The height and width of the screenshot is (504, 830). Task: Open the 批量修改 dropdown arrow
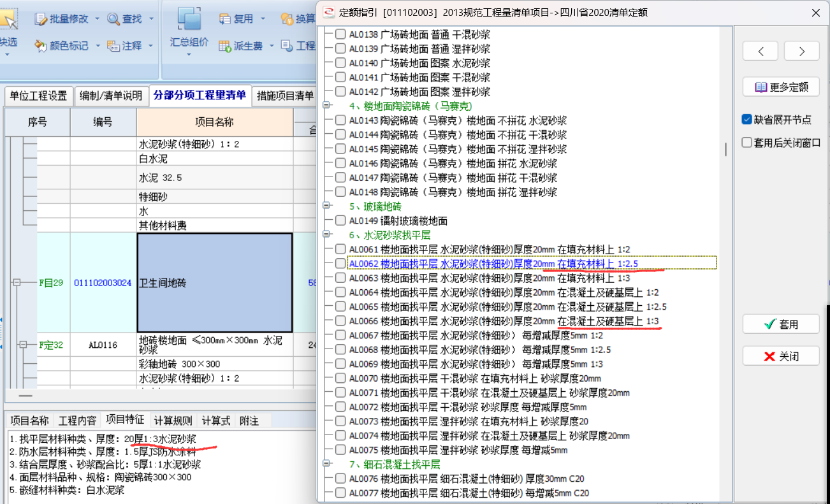(x=98, y=19)
